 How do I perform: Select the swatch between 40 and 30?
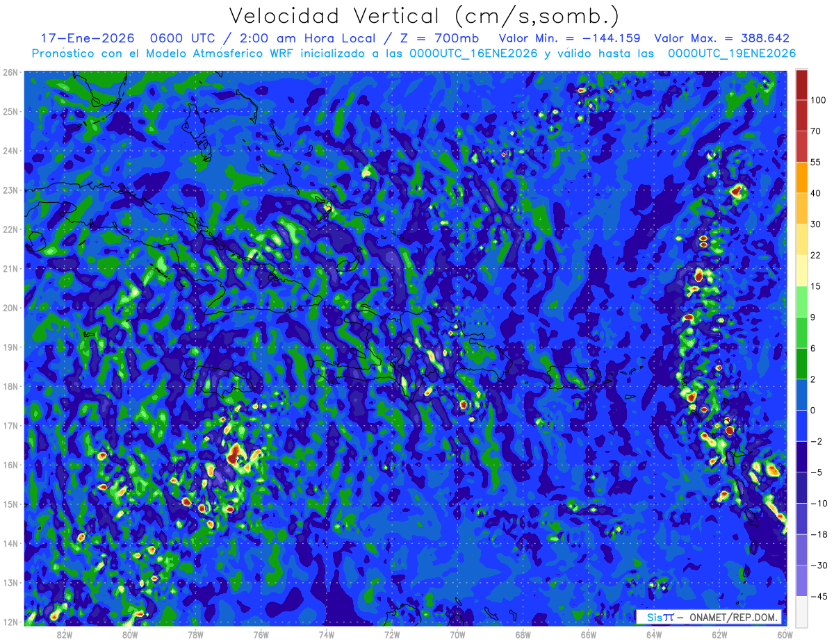coord(801,208)
